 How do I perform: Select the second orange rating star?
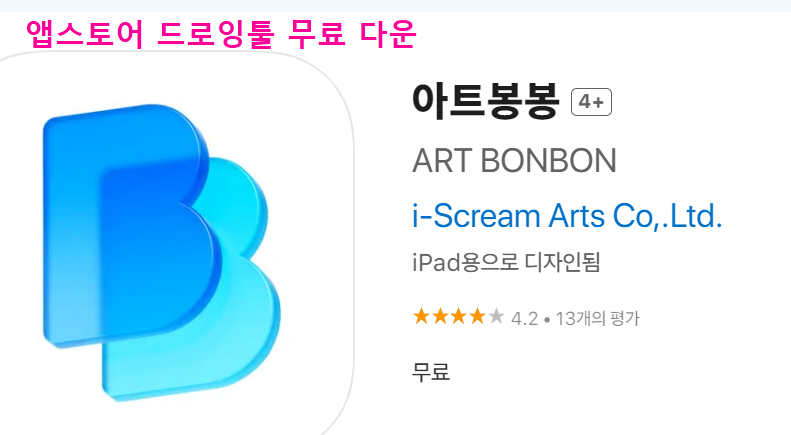[440, 317]
